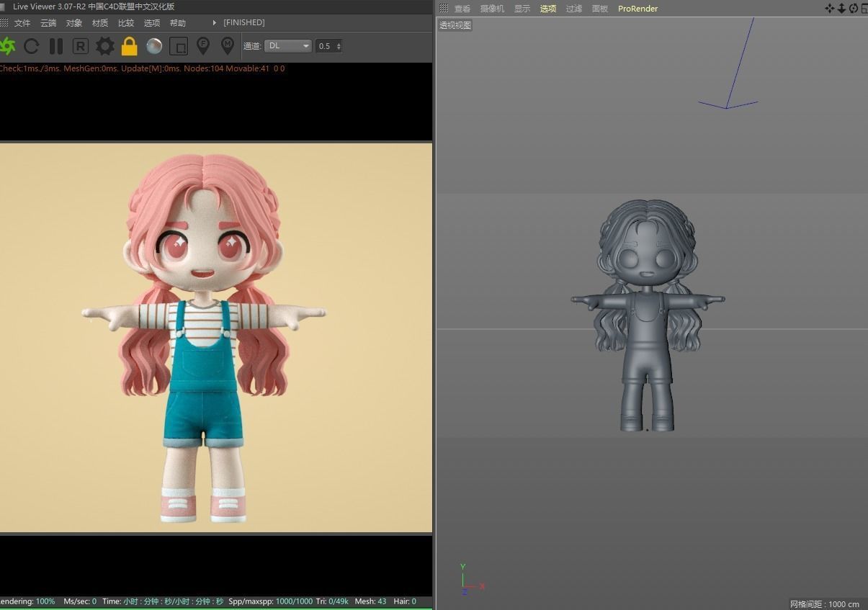Click the viewport zoom camera icon
The height and width of the screenshot is (610, 868).
(x=841, y=9)
